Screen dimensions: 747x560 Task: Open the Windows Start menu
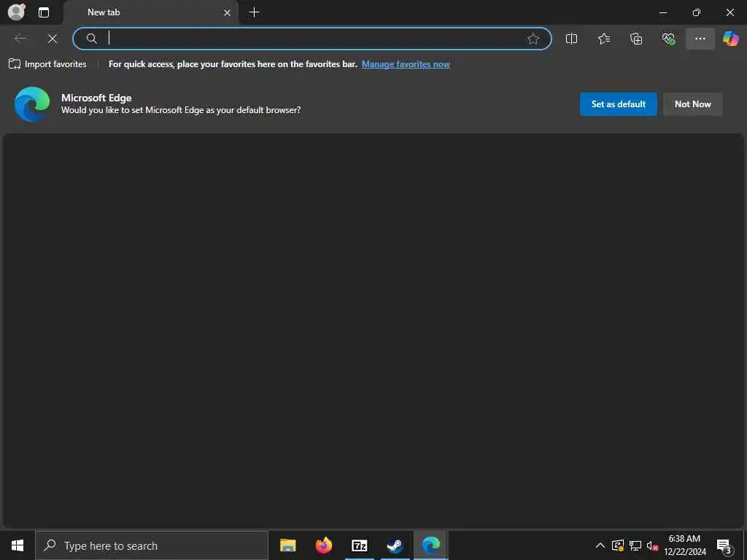(18, 545)
